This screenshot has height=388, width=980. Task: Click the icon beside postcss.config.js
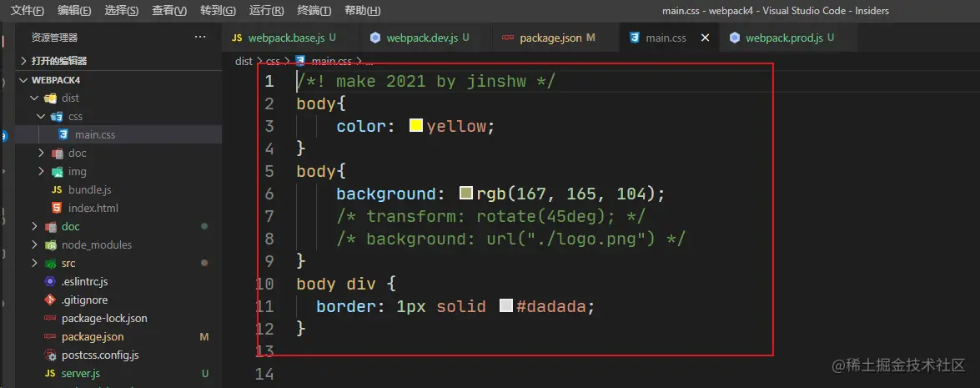tap(50, 355)
